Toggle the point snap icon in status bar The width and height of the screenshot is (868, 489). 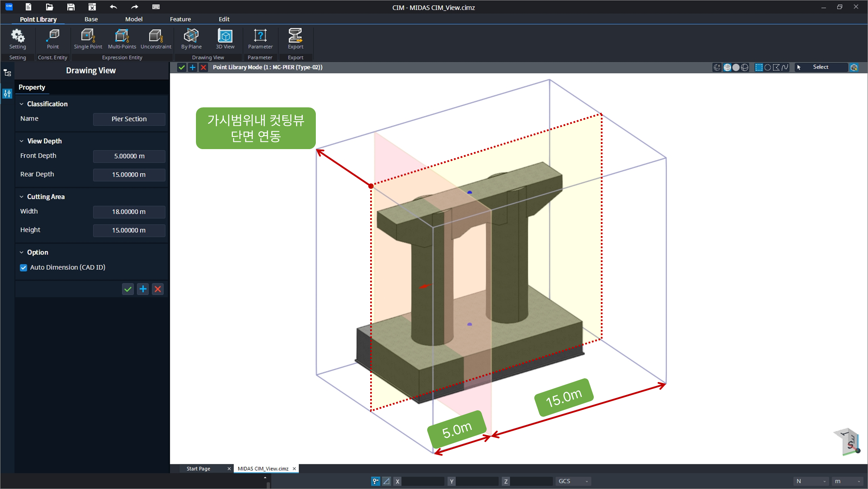[x=375, y=481]
